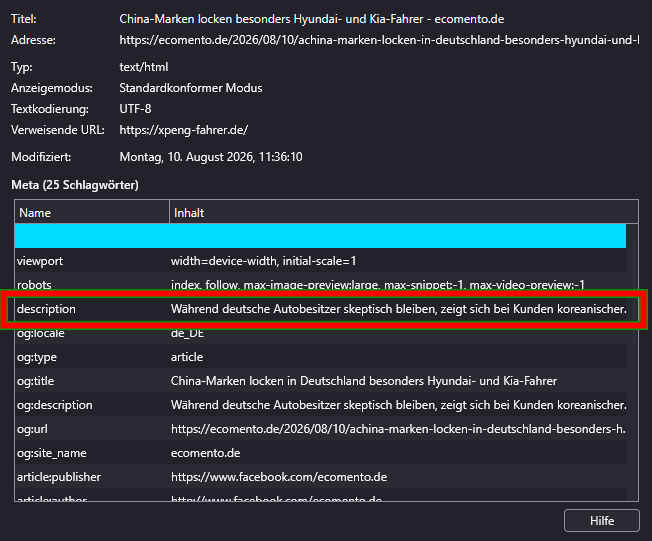Select the Typ value text/html
Screen dimensions: 652x541
(x=143, y=67)
